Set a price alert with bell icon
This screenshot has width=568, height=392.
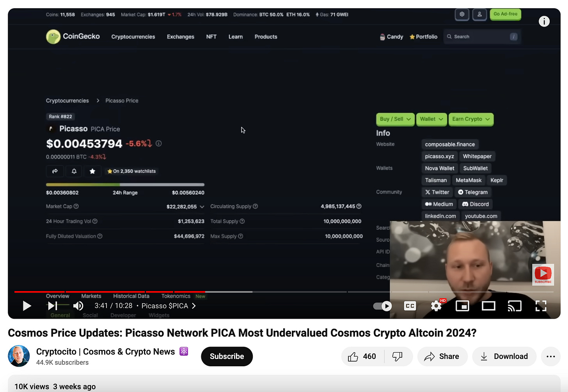(x=74, y=171)
